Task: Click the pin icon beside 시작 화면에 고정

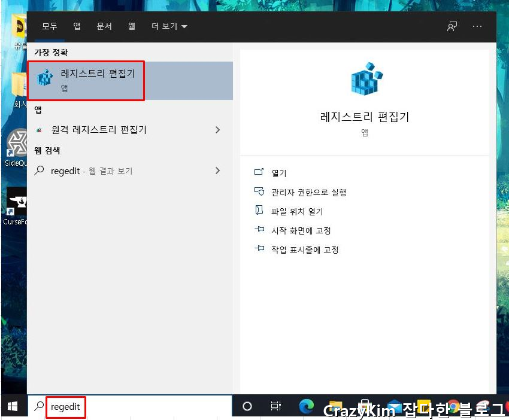Action: 259,229
